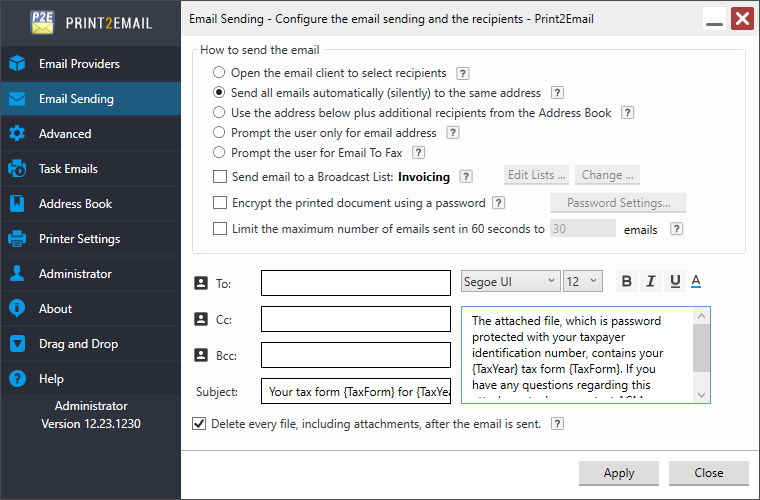Toggle italic formatting
This screenshot has width=760, height=500.
click(650, 281)
